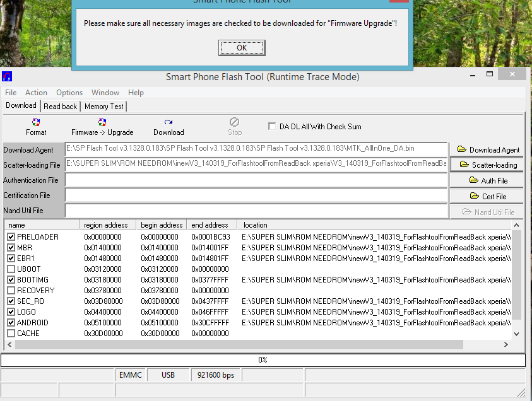Uncheck the SEC_RO partition checkbox
Image resolution: width=532 pixels, height=401 pixels.
coord(11,301)
